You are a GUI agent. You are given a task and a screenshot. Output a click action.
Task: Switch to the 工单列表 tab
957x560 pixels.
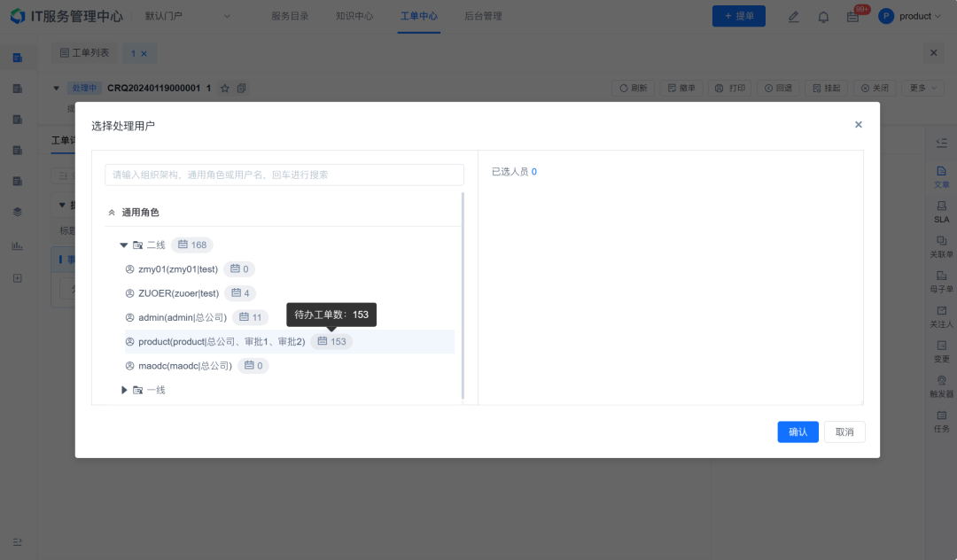tap(84, 53)
